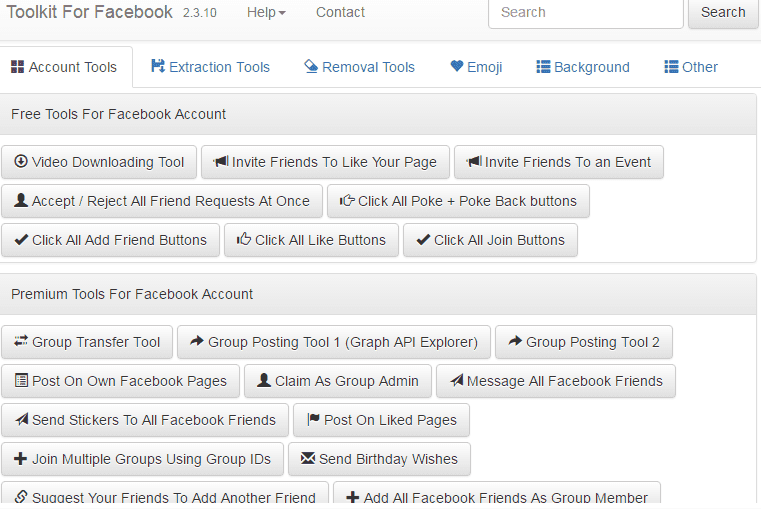Click the plus icon on Join Multiple Groups
Image resolution: width=761 pixels, height=509 pixels.
coord(21,459)
